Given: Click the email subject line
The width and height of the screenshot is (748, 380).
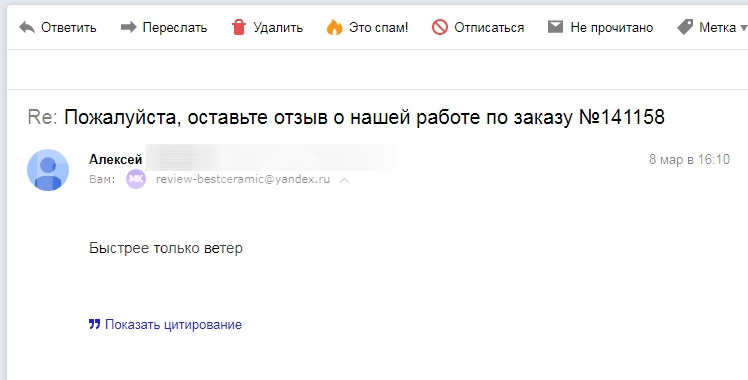Looking at the screenshot, I should click(x=346, y=117).
